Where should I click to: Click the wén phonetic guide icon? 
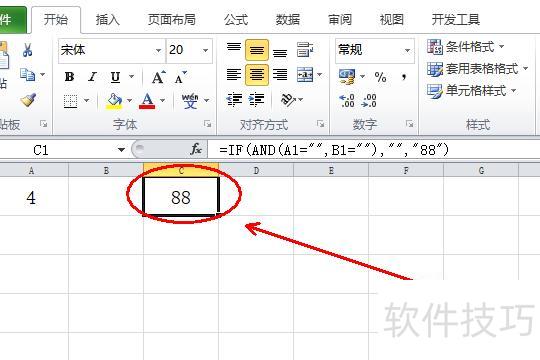[x=190, y=101]
